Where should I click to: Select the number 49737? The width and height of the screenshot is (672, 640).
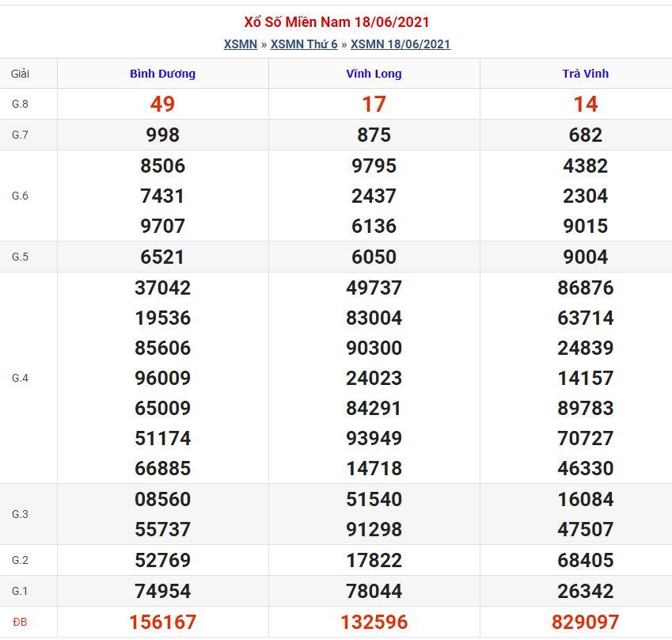374,288
